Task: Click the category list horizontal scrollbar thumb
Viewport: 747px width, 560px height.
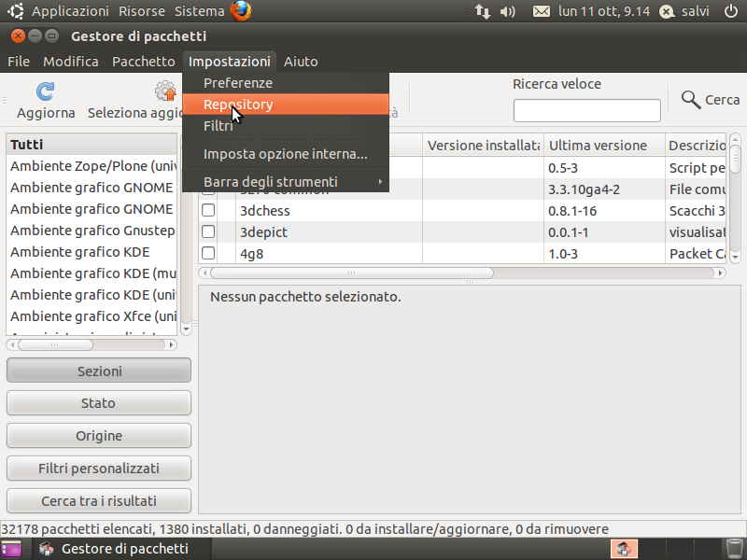Action: click(55, 344)
